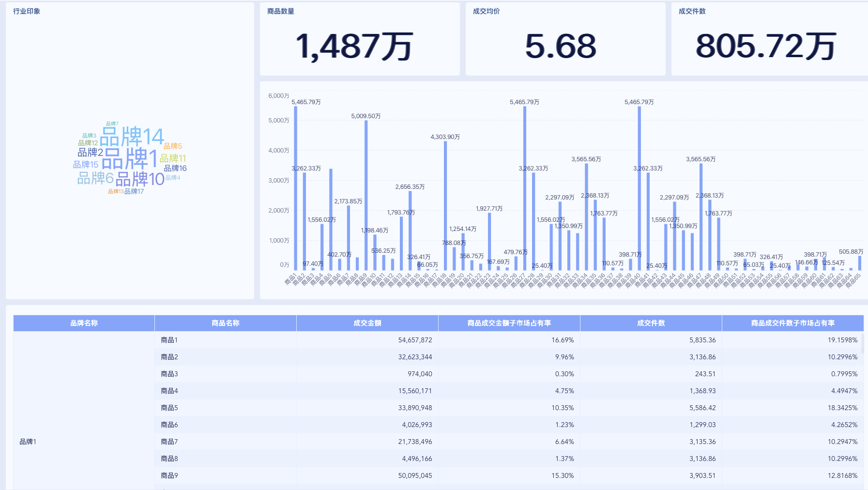Screen dimensions: 868x490
Task: Select 品牌16 in the word cloud
Action: pos(175,168)
